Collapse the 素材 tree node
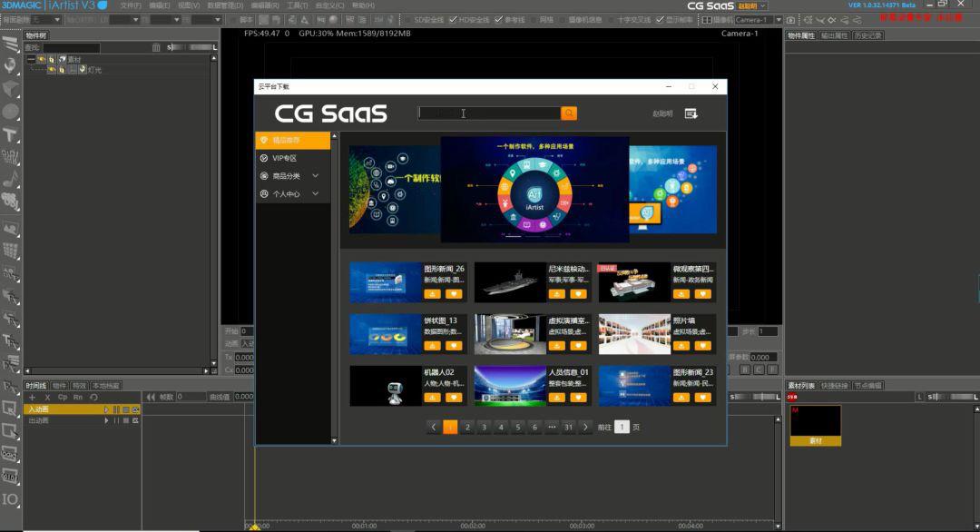 [x=31, y=59]
